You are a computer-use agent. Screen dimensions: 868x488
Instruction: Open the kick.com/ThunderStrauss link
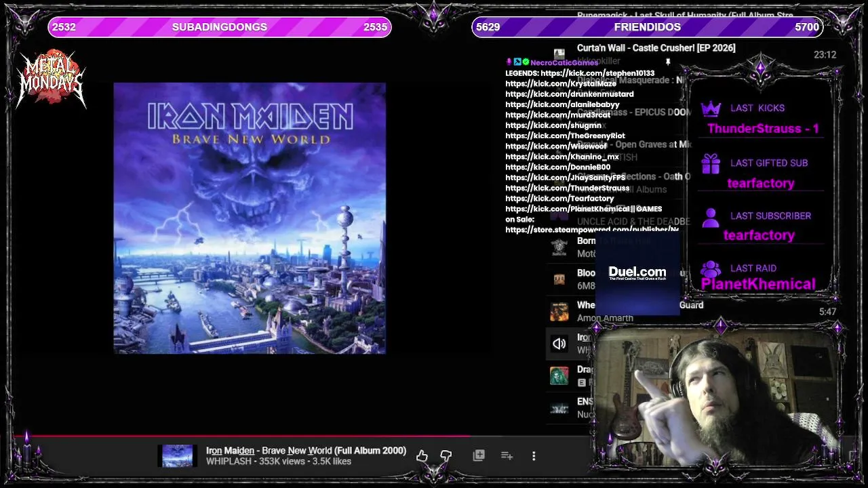point(568,188)
